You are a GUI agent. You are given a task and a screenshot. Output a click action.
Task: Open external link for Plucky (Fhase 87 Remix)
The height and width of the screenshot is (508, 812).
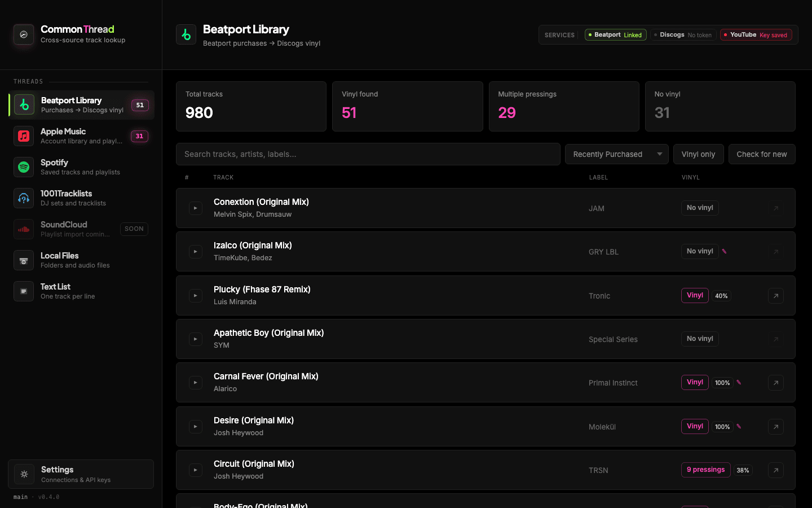tap(776, 296)
